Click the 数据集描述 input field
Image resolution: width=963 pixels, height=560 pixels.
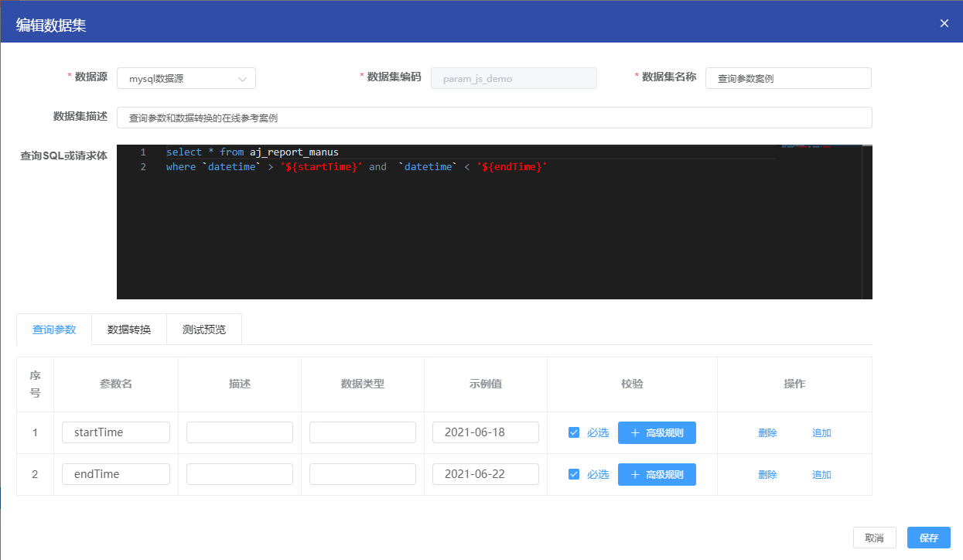click(494, 118)
